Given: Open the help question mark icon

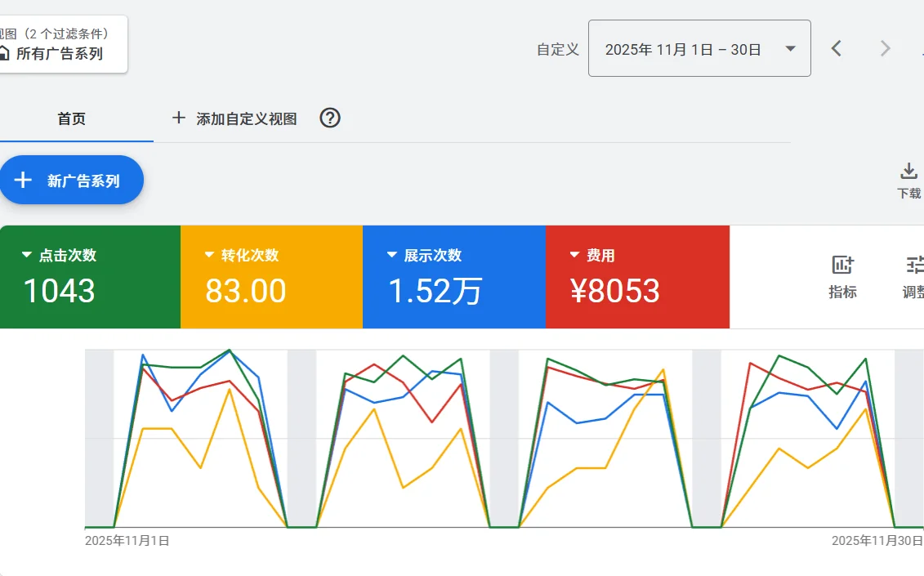Looking at the screenshot, I should point(329,118).
